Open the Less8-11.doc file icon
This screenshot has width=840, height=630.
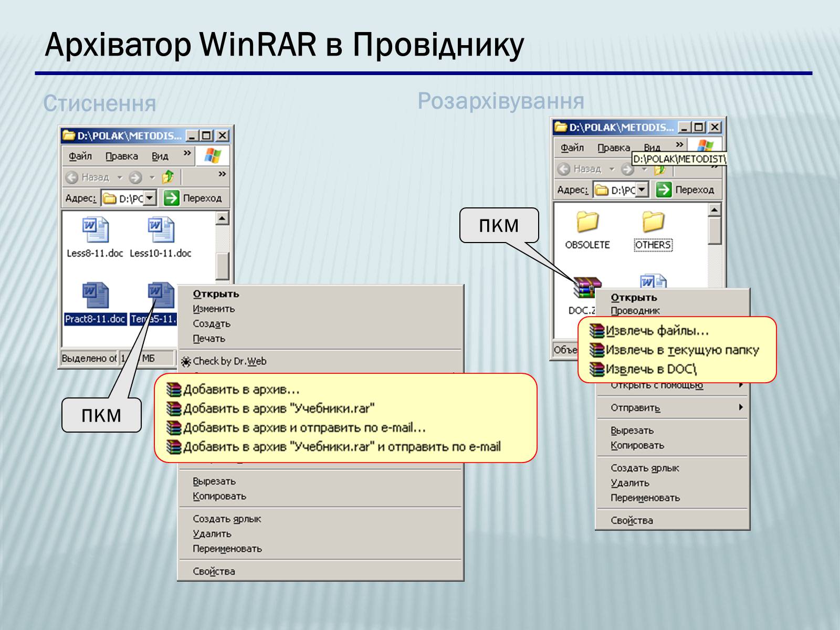click(x=95, y=230)
